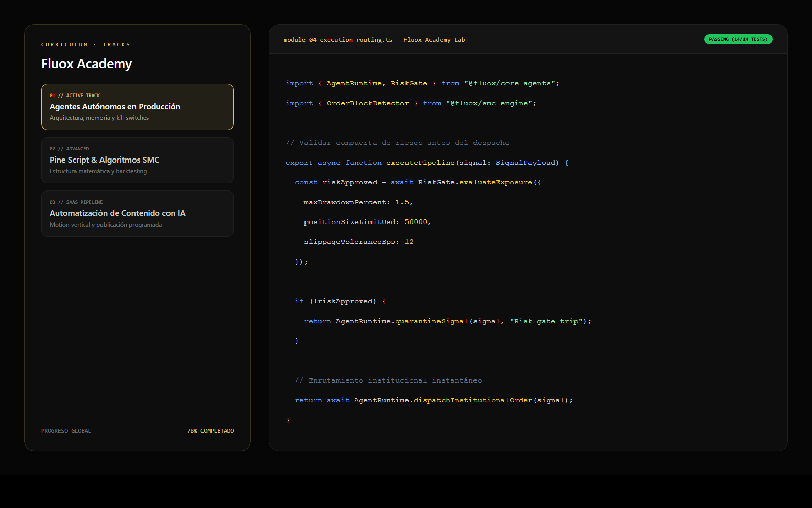Image resolution: width=812 pixels, height=508 pixels.
Task: Click the evaluateExposure method call
Action: 496,182
